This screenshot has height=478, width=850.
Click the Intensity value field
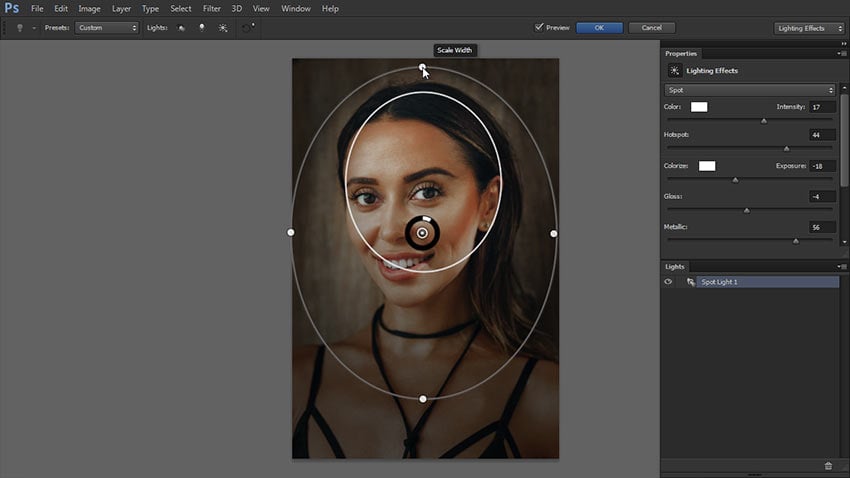tap(821, 107)
